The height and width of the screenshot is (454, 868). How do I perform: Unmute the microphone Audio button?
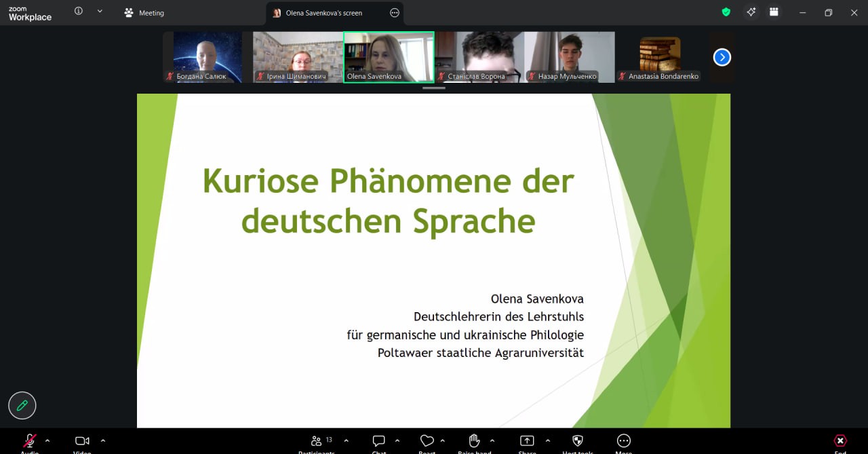30,441
